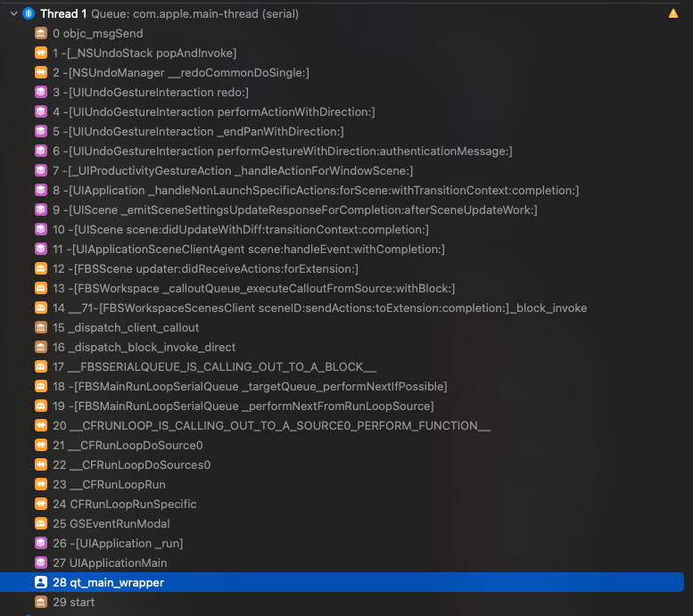Click the icon beside frame 2 NSUndoManager
693x616 pixels.
41,72
